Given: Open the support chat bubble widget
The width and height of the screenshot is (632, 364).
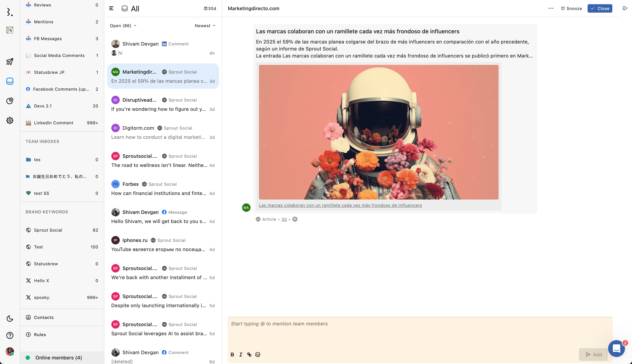Looking at the screenshot, I should 617,349.
